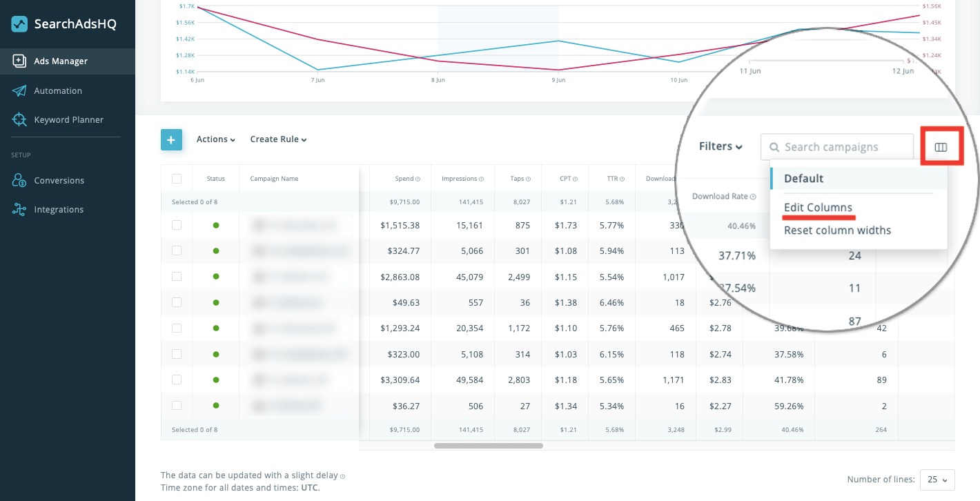Click the horizontal scrollbar below the table
980x501 pixels.
tap(488, 446)
